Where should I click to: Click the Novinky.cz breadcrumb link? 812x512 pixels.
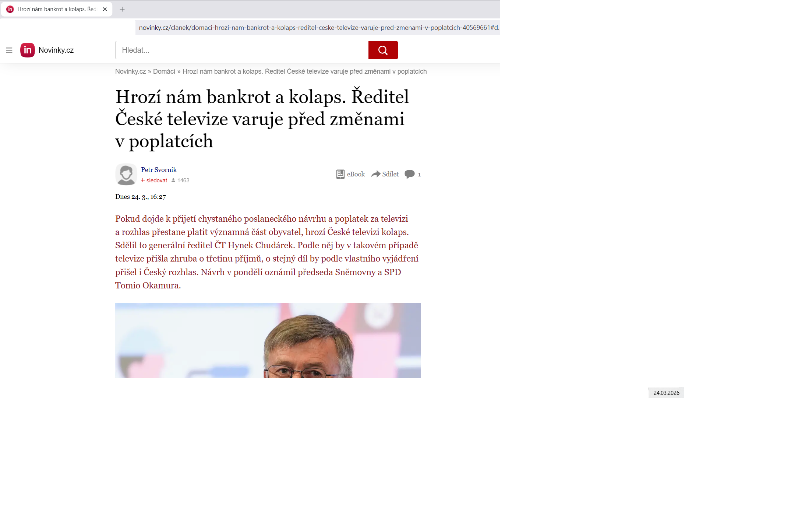tap(131, 71)
